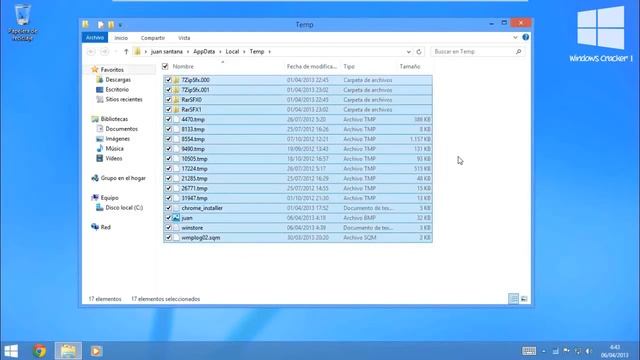
Task: Go up one folder level
Action: pyautogui.click(x=126, y=52)
